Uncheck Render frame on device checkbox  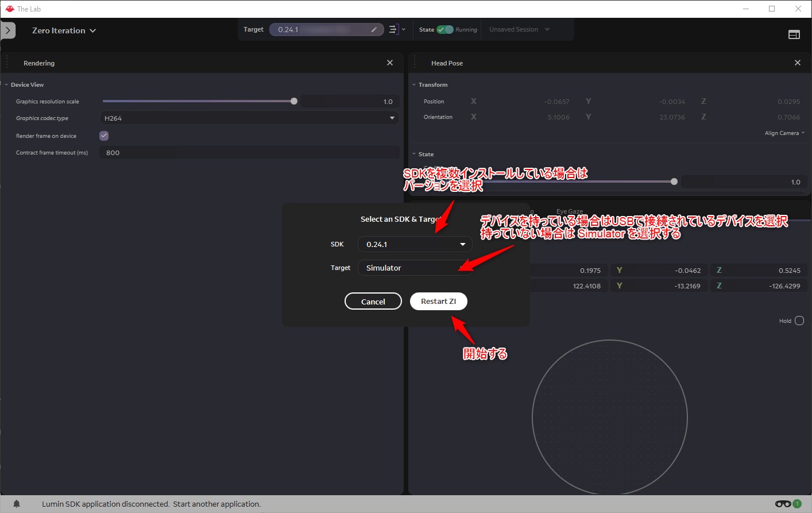pyautogui.click(x=104, y=136)
